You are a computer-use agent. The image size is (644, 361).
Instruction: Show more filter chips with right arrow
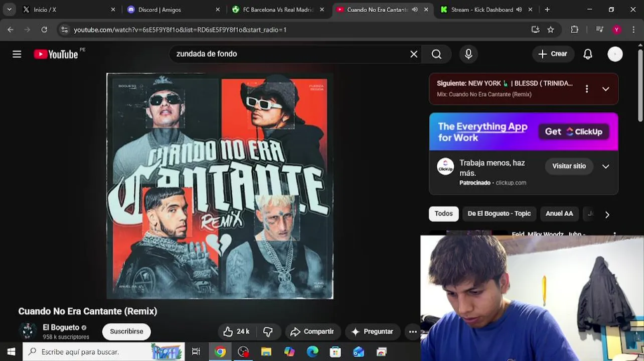pyautogui.click(x=607, y=215)
